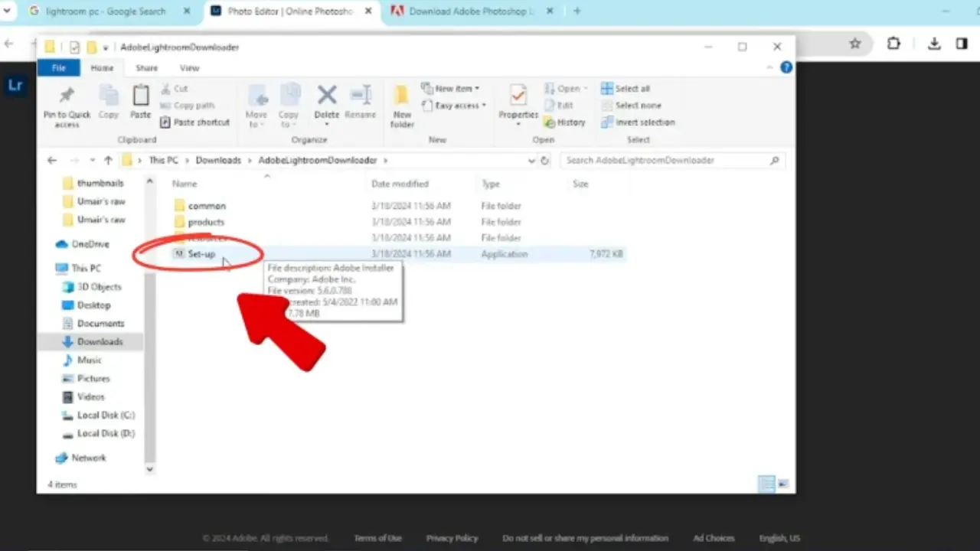Image resolution: width=980 pixels, height=551 pixels.
Task: Click the Copy ribbon icon
Action: [x=109, y=102]
